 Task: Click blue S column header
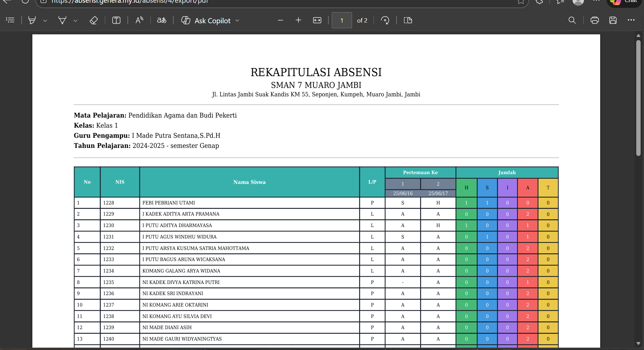487,188
